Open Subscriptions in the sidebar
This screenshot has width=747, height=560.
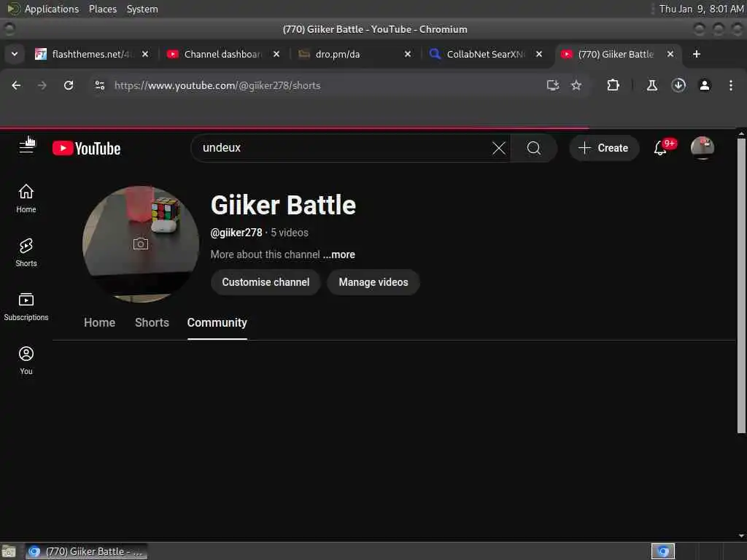click(x=26, y=307)
